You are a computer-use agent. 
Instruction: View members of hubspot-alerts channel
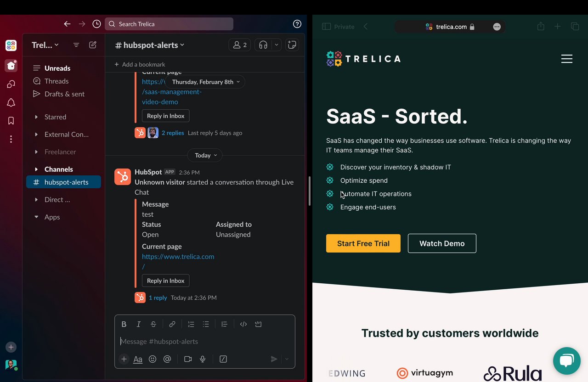pyautogui.click(x=240, y=45)
